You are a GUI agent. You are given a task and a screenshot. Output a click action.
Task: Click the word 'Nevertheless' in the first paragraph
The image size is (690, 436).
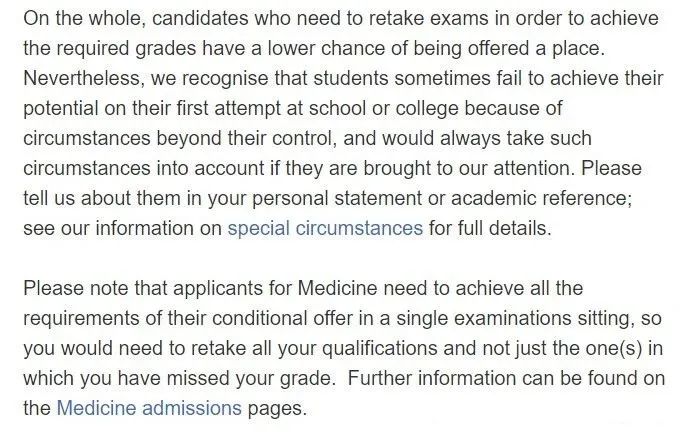[84, 78]
